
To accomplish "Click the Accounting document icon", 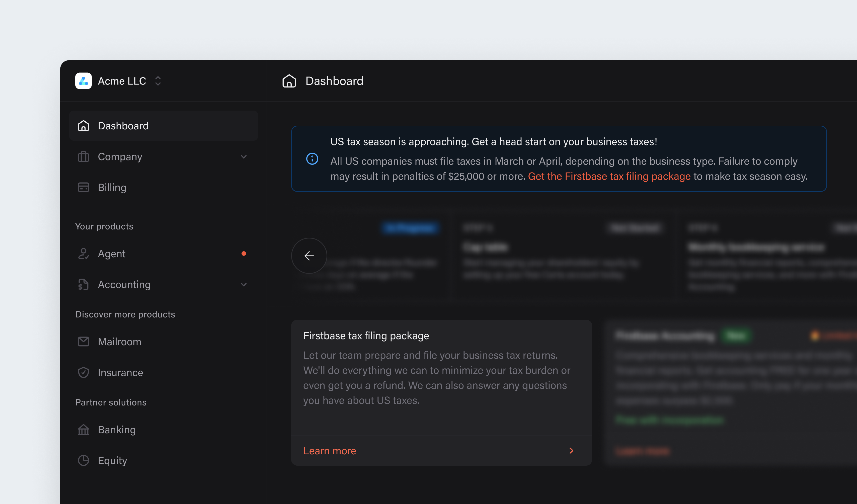I will 83,284.
